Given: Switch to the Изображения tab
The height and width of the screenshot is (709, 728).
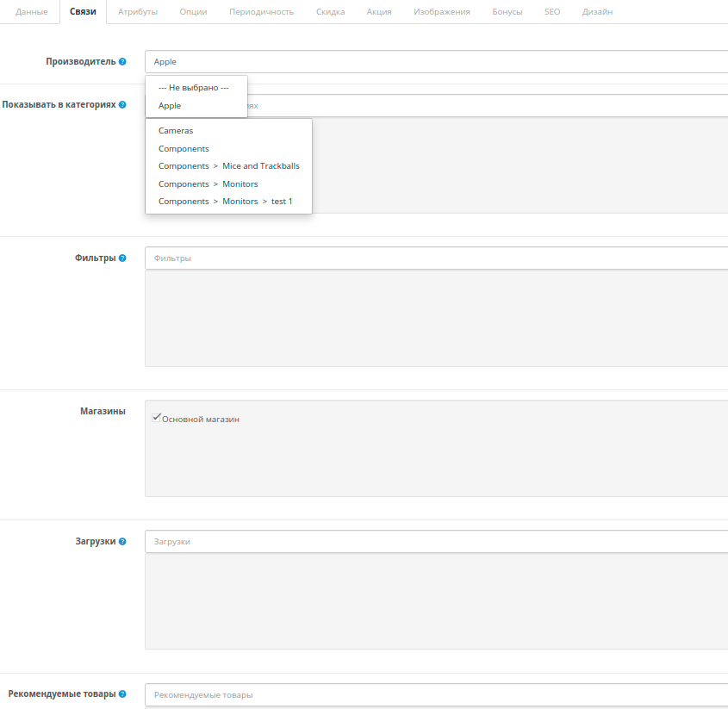Looking at the screenshot, I should click(442, 11).
